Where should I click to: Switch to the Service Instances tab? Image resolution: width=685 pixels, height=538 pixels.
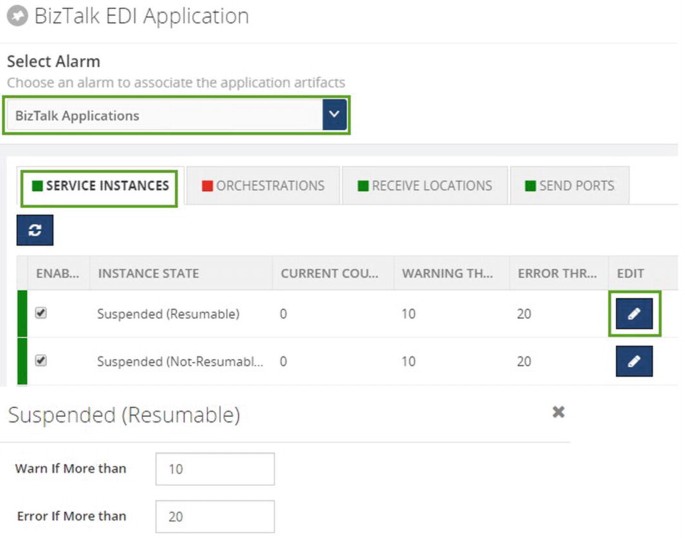tap(100, 186)
